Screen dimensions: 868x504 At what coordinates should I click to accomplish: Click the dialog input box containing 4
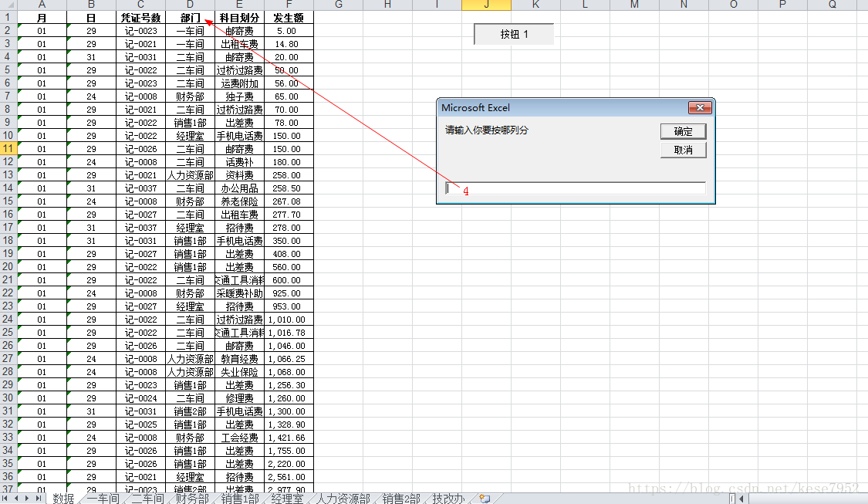[x=575, y=188]
